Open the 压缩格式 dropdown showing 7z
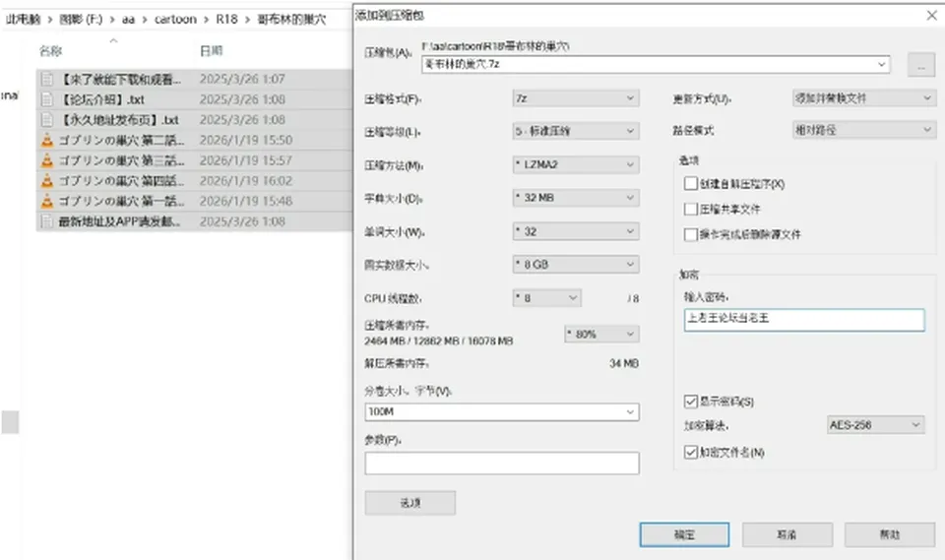945x560 pixels. (576, 98)
